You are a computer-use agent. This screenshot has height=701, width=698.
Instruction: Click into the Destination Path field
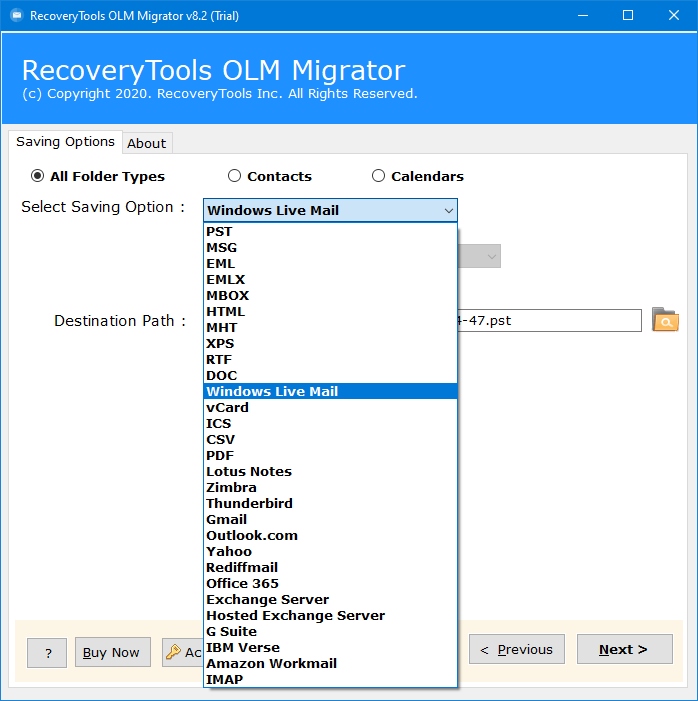pyautogui.click(x=549, y=321)
